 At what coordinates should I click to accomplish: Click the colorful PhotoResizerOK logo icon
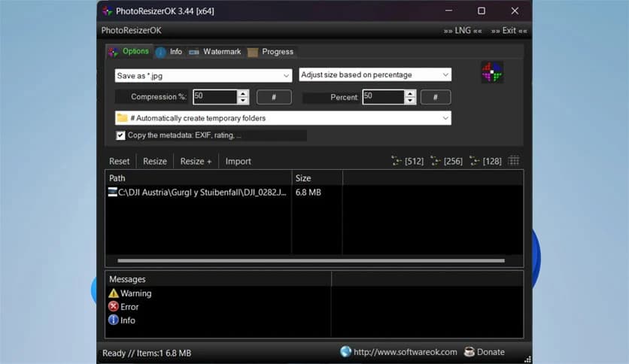coord(492,72)
